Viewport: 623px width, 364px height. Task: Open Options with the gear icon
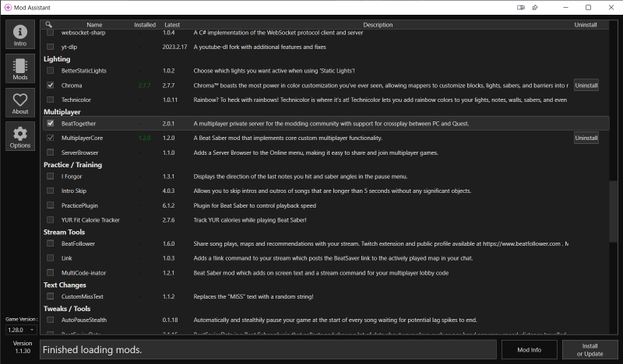20,137
